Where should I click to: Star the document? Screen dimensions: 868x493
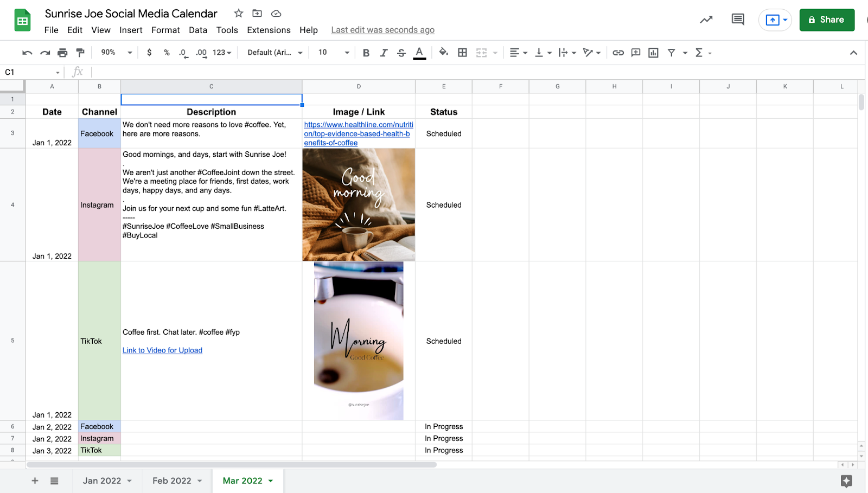pos(239,13)
